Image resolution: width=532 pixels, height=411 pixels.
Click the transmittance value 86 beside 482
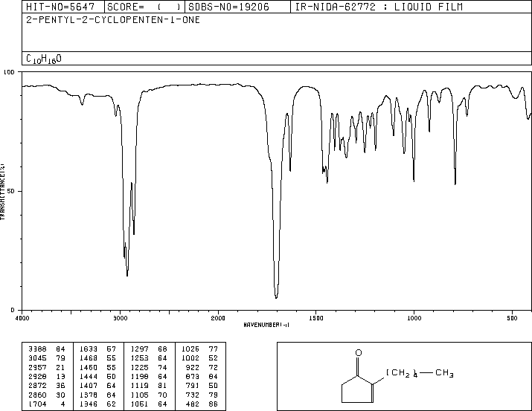[x=213, y=404]
